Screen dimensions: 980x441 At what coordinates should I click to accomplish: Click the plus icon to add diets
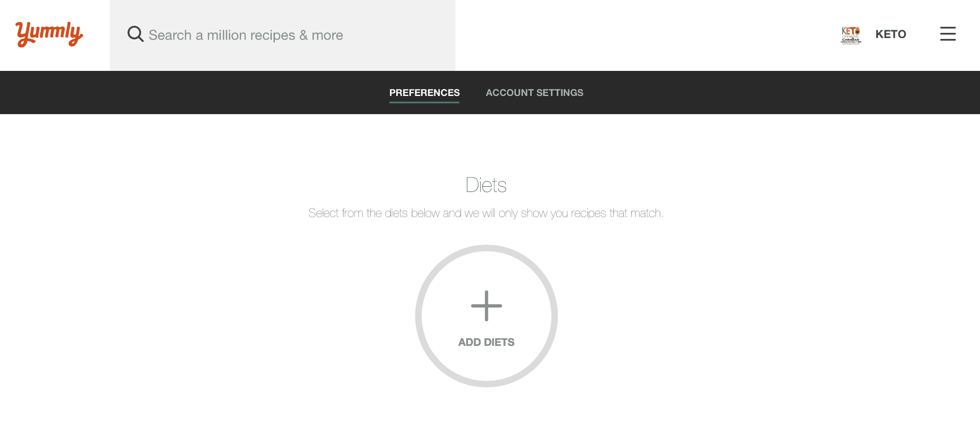(487, 306)
